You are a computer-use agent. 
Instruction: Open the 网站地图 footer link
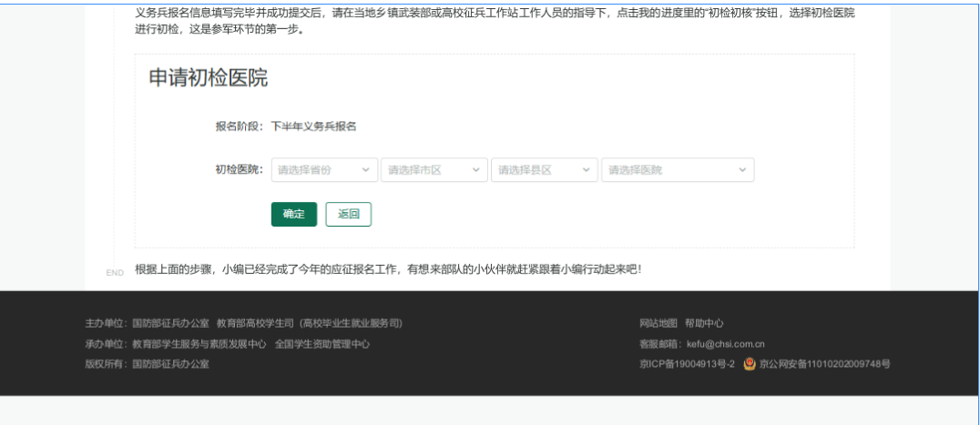pos(658,323)
